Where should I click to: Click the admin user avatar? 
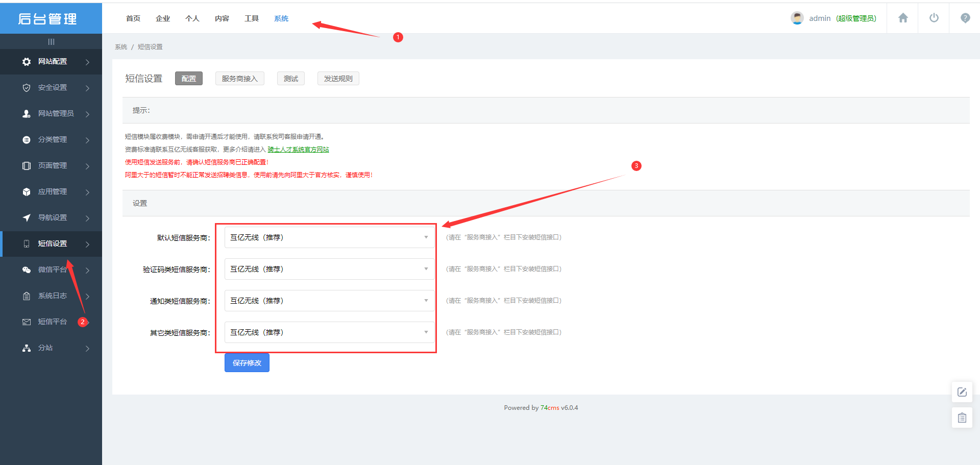pos(797,18)
